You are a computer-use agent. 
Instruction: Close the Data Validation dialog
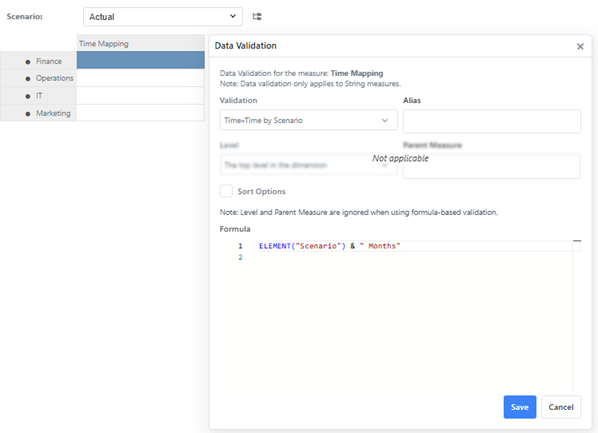point(580,47)
